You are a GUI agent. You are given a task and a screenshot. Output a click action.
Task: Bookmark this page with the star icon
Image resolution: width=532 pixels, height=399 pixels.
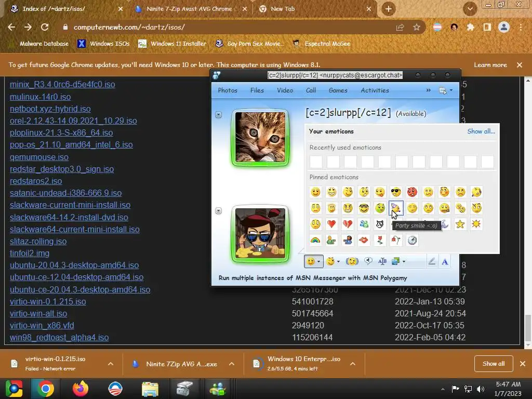click(x=416, y=28)
